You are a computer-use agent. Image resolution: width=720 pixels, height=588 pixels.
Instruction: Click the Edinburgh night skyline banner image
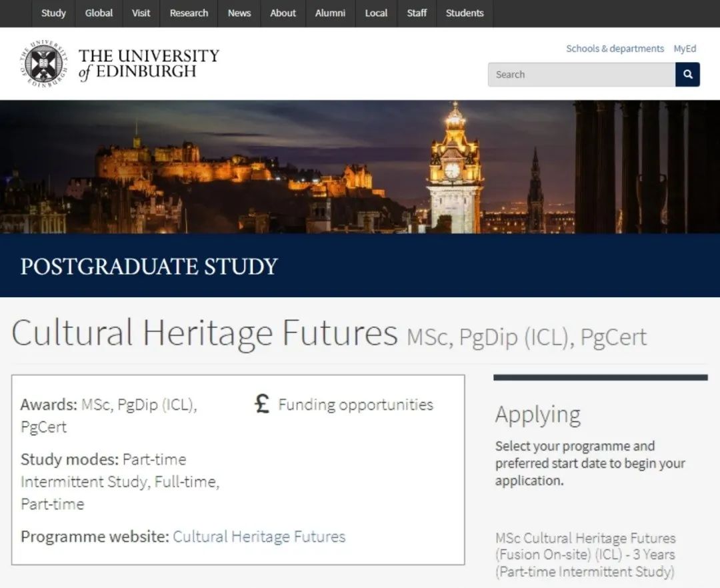click(x=360, y=167)
